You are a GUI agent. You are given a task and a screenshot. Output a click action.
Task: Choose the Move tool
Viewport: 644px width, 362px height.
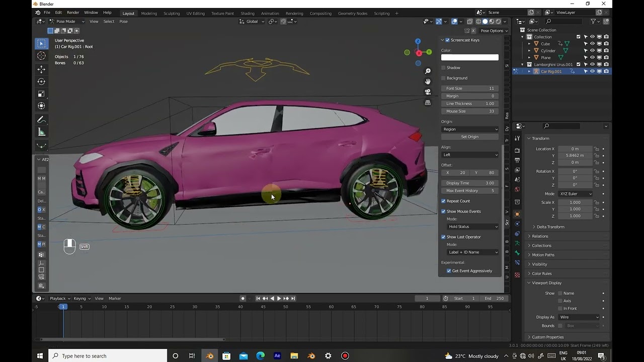(x=41, y=69)
